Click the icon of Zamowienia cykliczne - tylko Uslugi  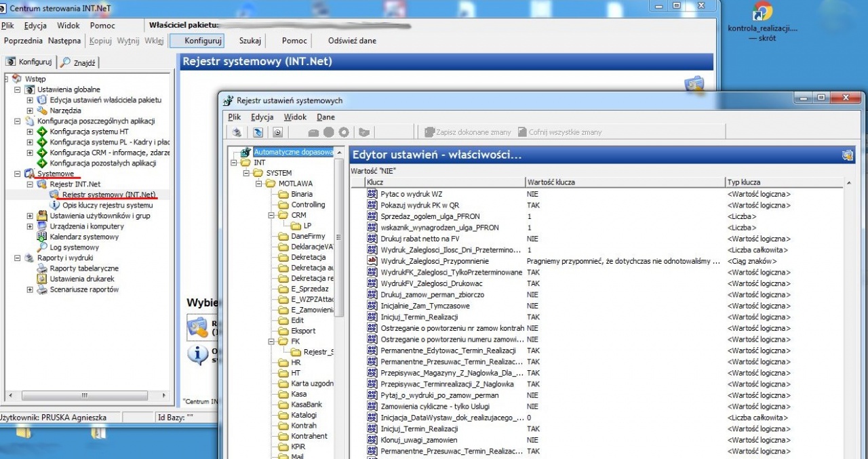pos(372,406)
